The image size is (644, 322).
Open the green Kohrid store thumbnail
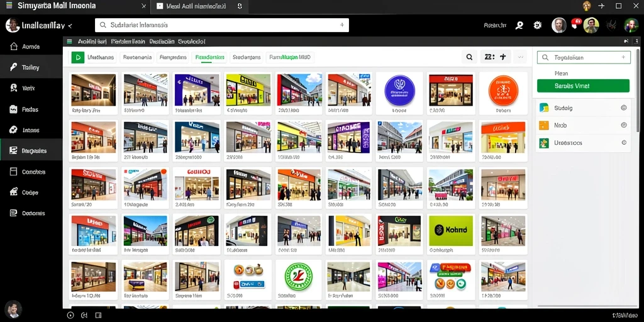point(450,230)
